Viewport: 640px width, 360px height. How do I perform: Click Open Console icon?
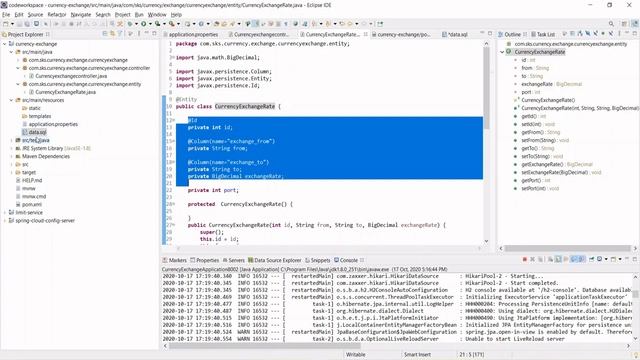[x=613, y=259]
